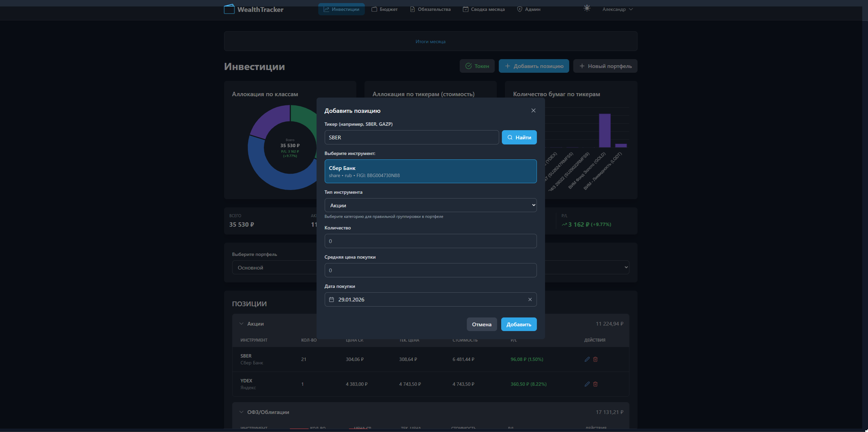This screenshot has height=432, width=868.
Task: Collapse the Акции positions group
Action: 241,324
